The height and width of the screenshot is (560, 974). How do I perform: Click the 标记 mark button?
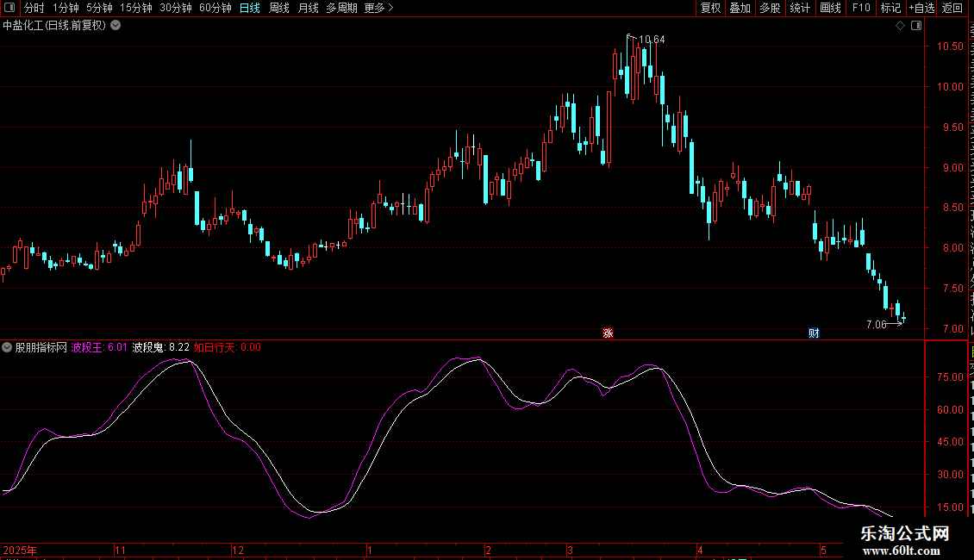coord(890,8)
